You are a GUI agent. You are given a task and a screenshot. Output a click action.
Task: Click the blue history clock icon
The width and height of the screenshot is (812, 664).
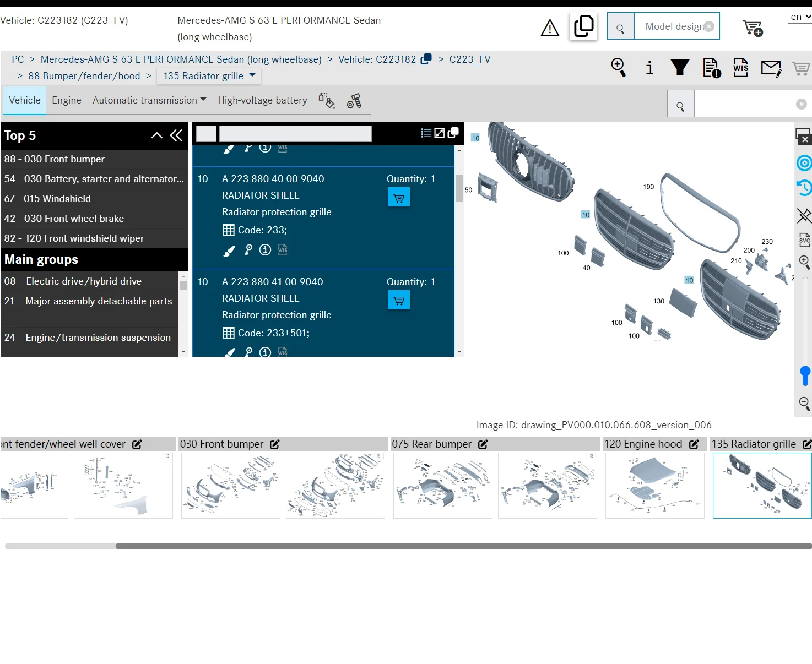coord(804,188)
